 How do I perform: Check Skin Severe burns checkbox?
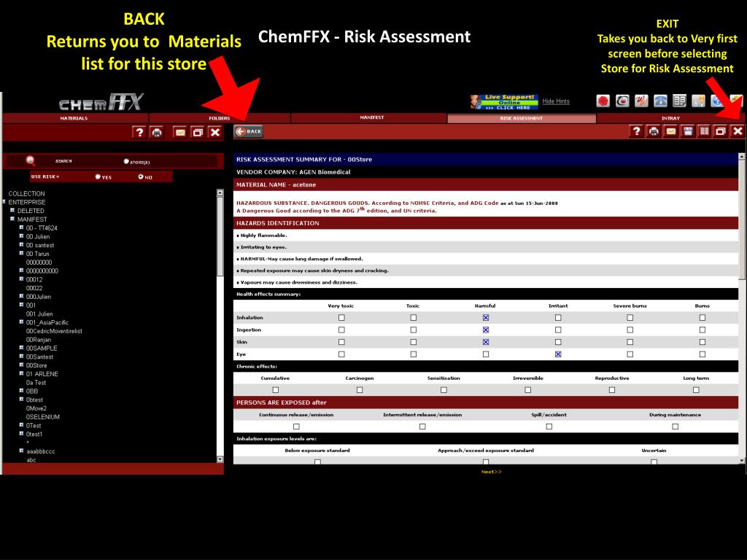630,342
